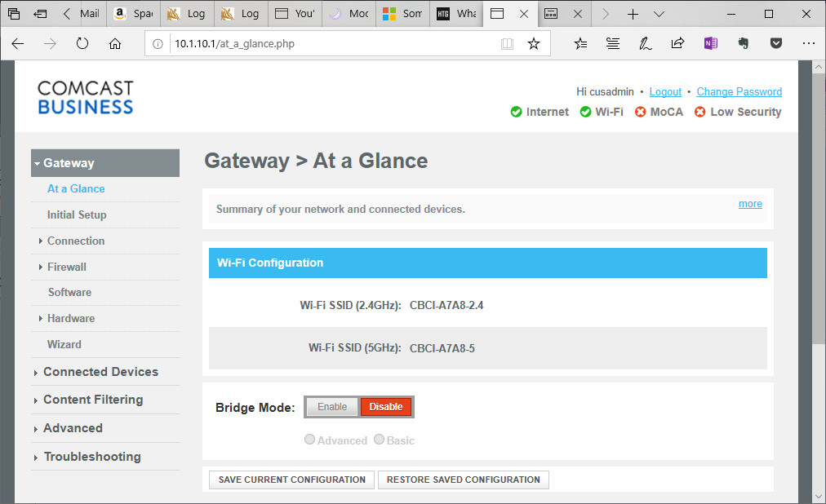This screenshot has width=826, height=504.
Task: Open the browser Settings and more menu
Action: tap(809, 44)
